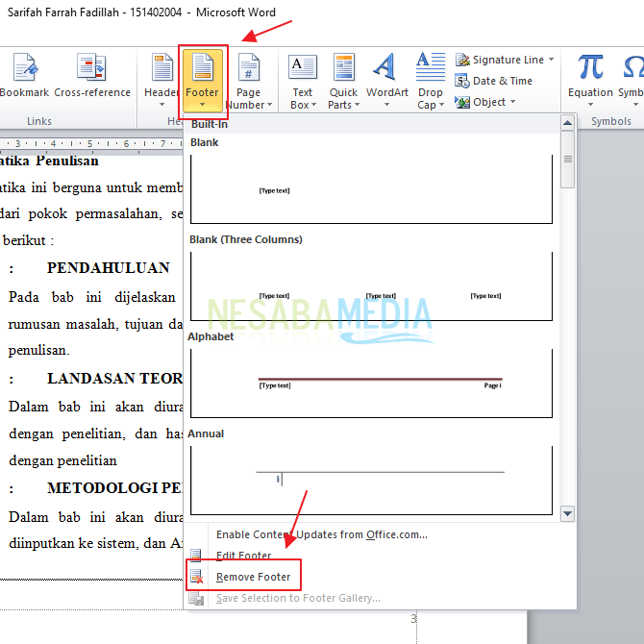Click the 'dengan penelitian' line in document
Viewport: 644px width, 644px height.
(62, 460)
